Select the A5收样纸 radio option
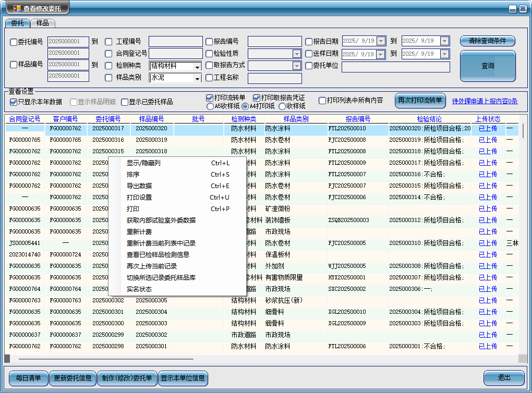Screen dimensions: 532x393 point(210,106)
